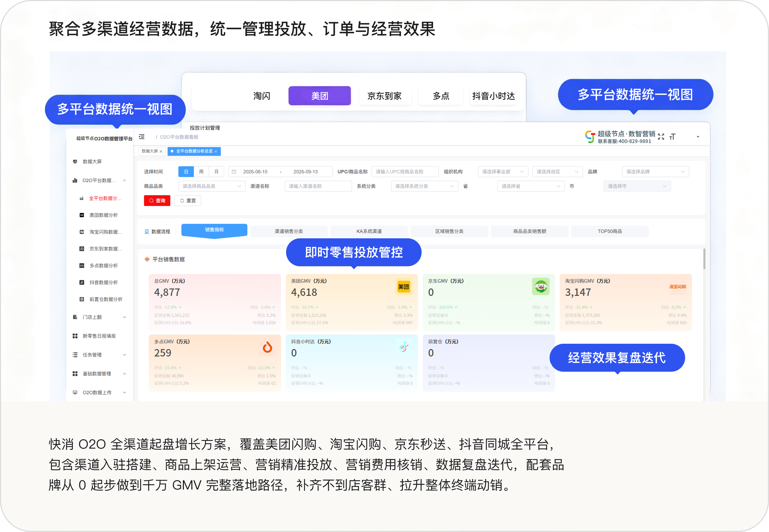
Task: Expand the 门店上翻 sidebar group
Action: (x=124, y=317)
